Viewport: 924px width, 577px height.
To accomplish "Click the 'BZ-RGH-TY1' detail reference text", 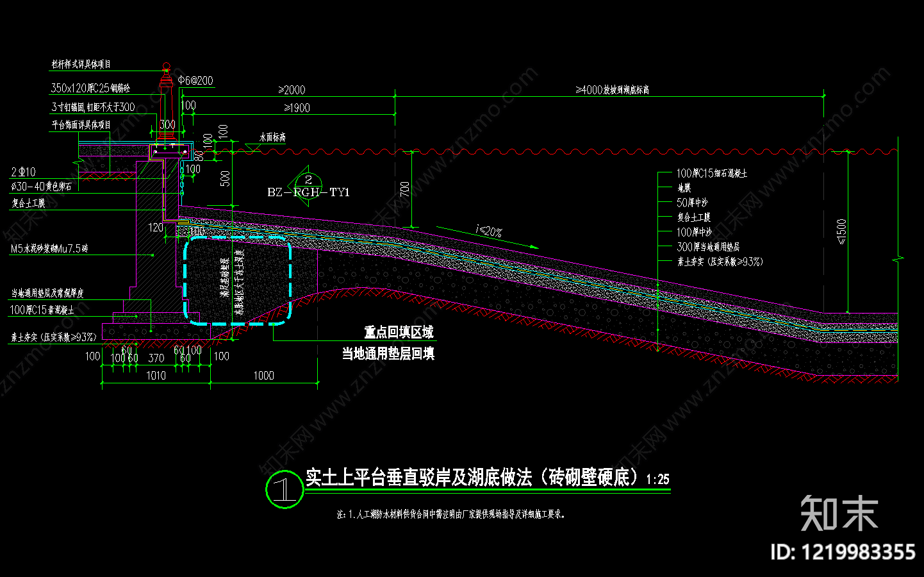I will pos(308,192).
